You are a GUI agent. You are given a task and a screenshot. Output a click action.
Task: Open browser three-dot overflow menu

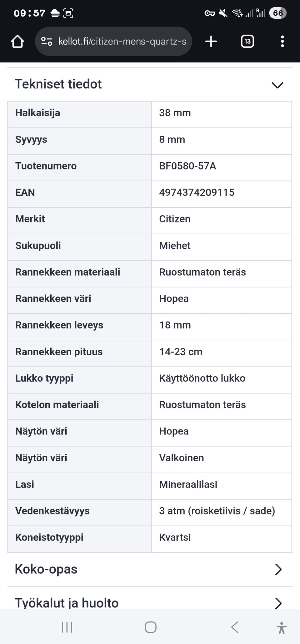[x=282, y=41]
